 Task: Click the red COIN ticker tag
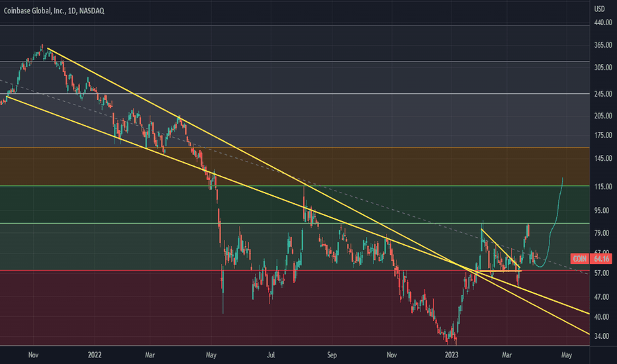tap(580, 259)
